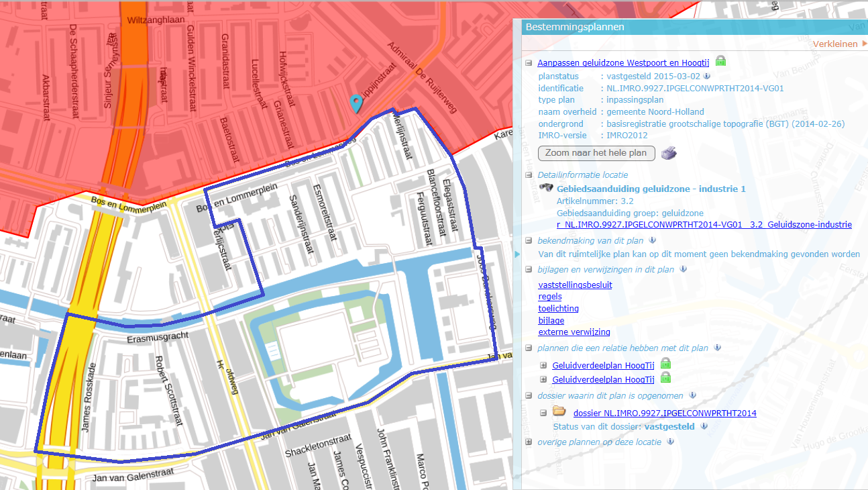Screen dimensions: 868x490
Task: Click the bold vastgesteld dossier status
Action: (669, 426)
